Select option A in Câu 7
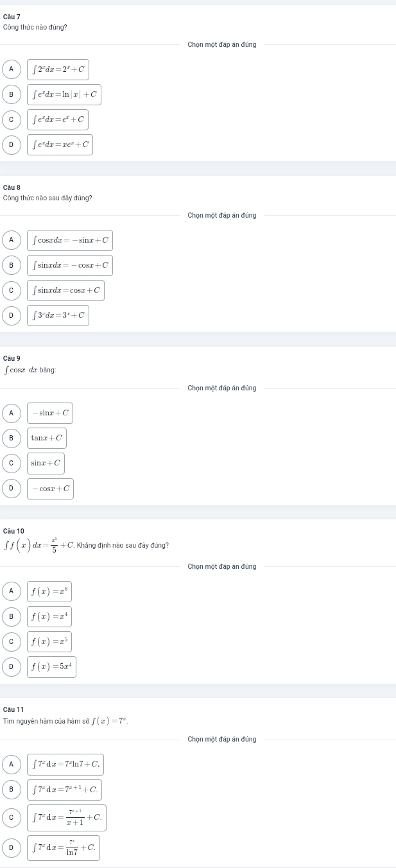396x868 pixels. pyautogui.click(x=11, y=69)
